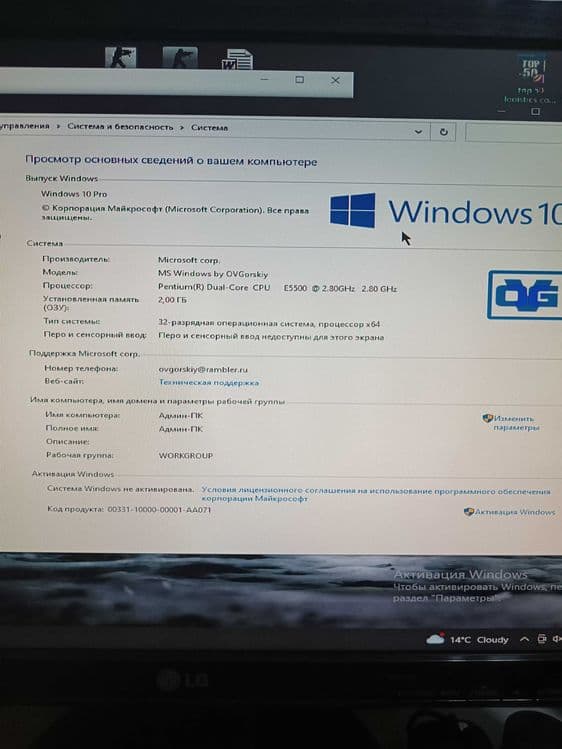The width and height of the screenshot is (562, 749).
Task: Click the Control Panel search field
Action: (513, 133)
